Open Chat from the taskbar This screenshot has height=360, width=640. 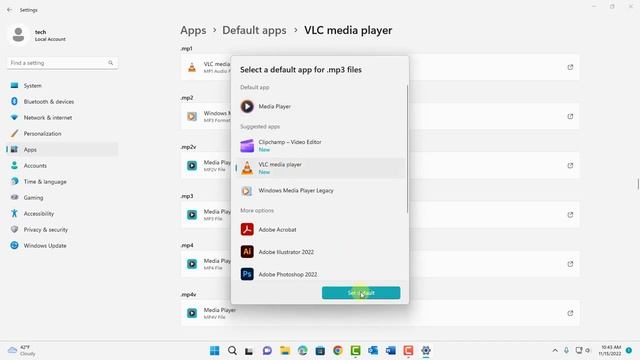point(267,351)
